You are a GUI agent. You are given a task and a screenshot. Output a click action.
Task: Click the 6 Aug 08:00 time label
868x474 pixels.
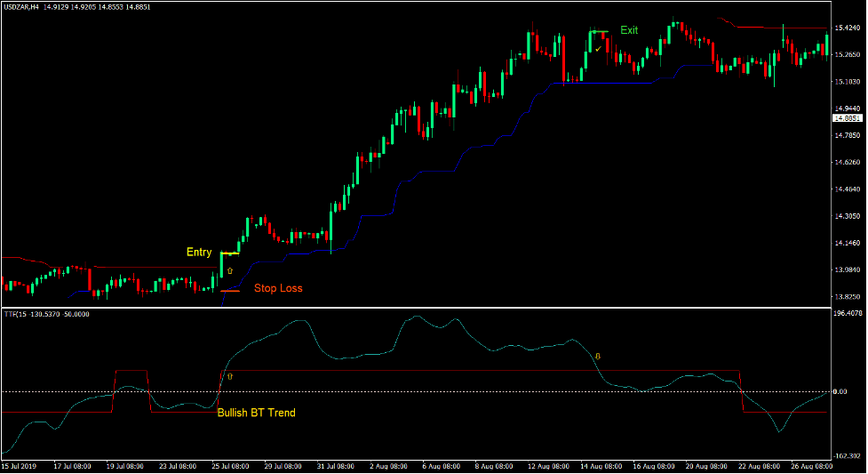(x=442, y=467)
